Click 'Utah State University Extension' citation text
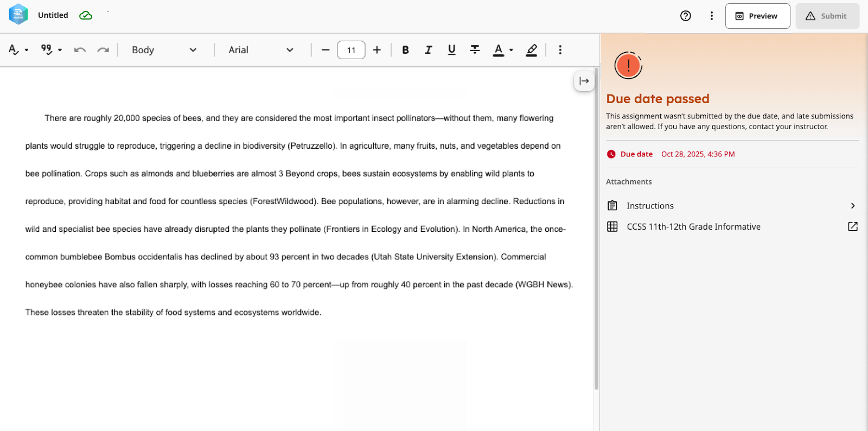The height and width of the screenshot is (431, 868). click(434, 257)
